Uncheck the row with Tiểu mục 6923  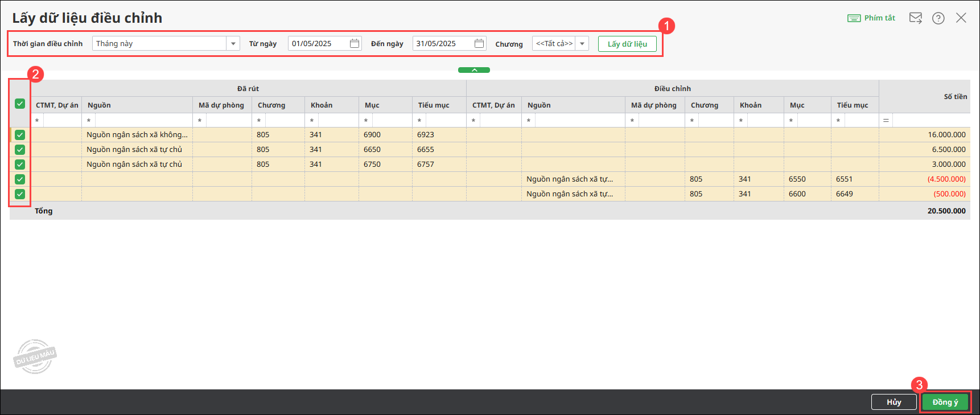point(20,135)
